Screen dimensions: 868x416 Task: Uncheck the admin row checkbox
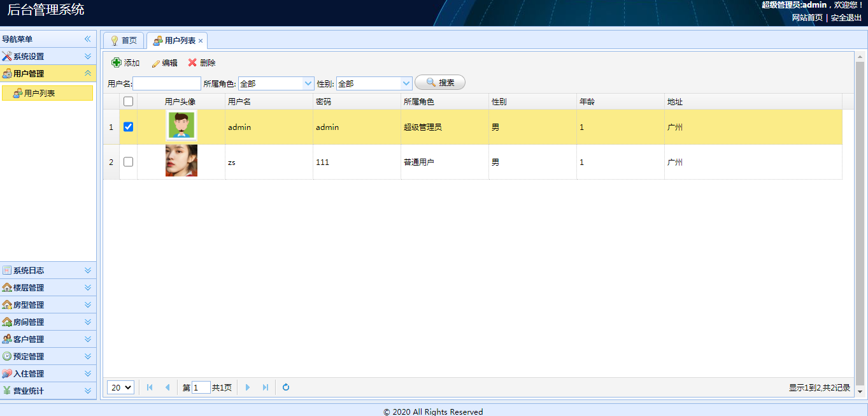[128, 127]
